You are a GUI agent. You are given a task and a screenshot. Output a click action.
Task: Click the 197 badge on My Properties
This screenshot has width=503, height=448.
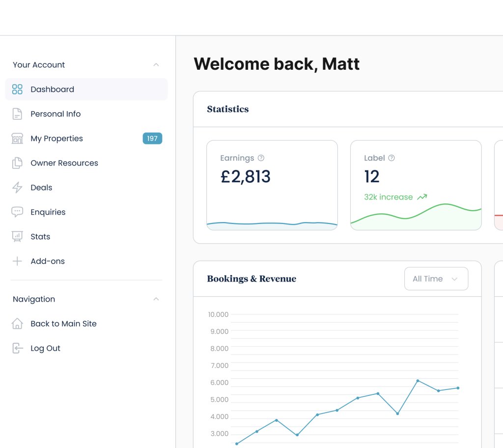point(152,139)
